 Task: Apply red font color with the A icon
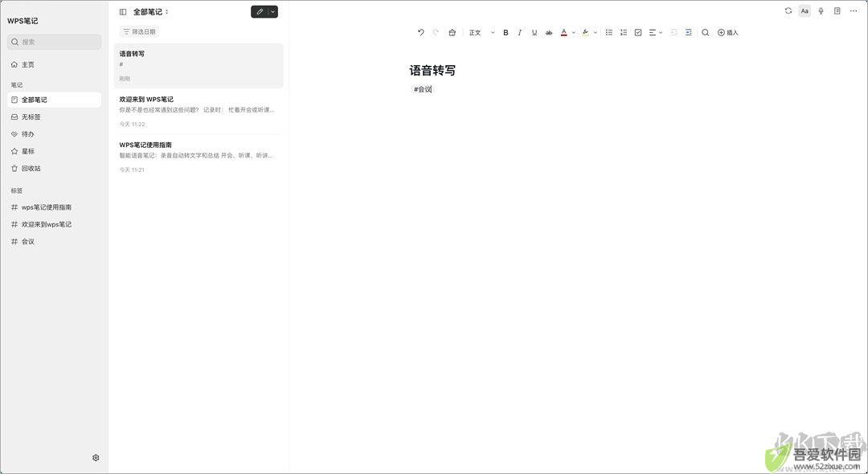(563, 33)
